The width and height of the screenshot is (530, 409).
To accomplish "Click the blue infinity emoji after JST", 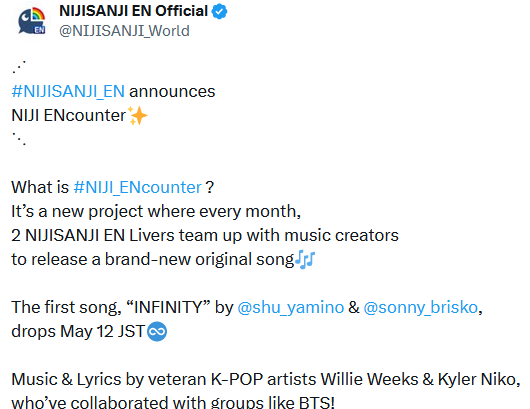I will (x=157, y=332).
